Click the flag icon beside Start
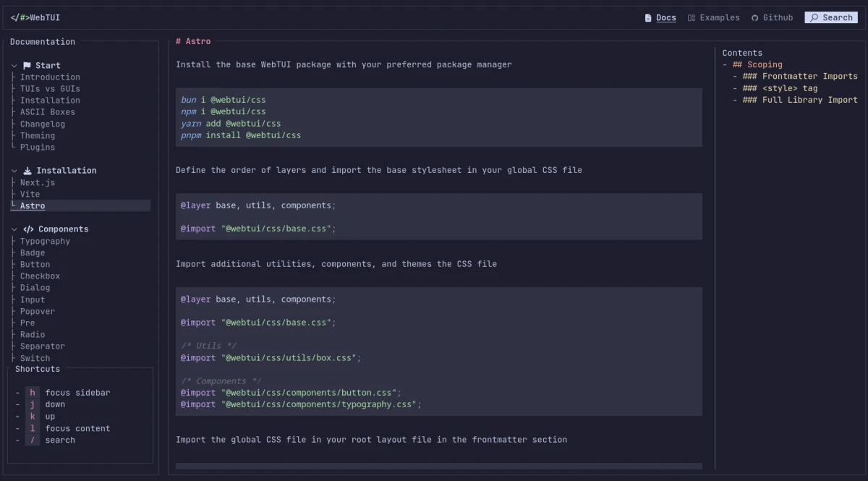 [27, 66]
